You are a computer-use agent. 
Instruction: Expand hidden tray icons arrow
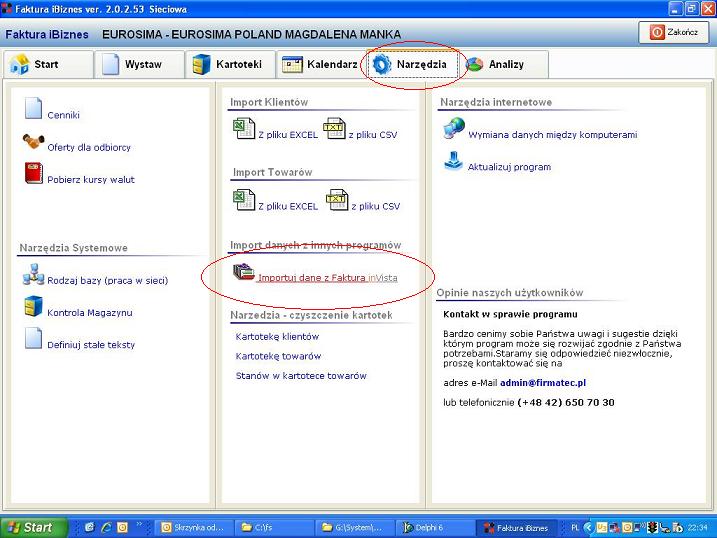click(588, 528)
